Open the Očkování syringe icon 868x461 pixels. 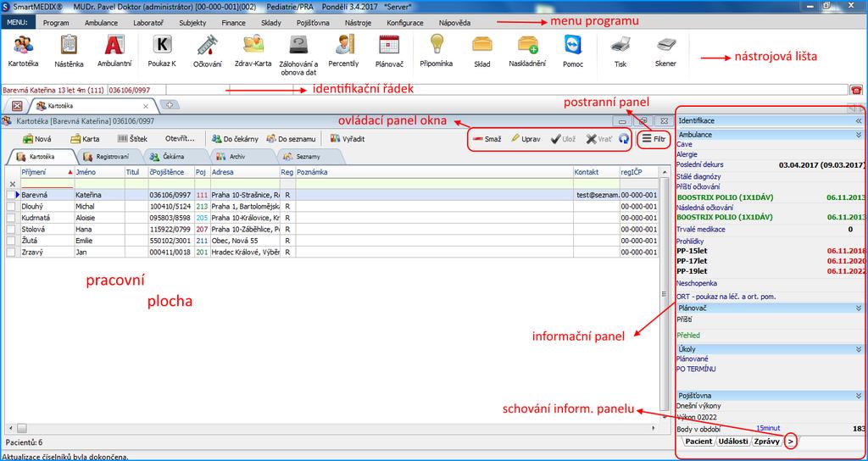(207, 51)
